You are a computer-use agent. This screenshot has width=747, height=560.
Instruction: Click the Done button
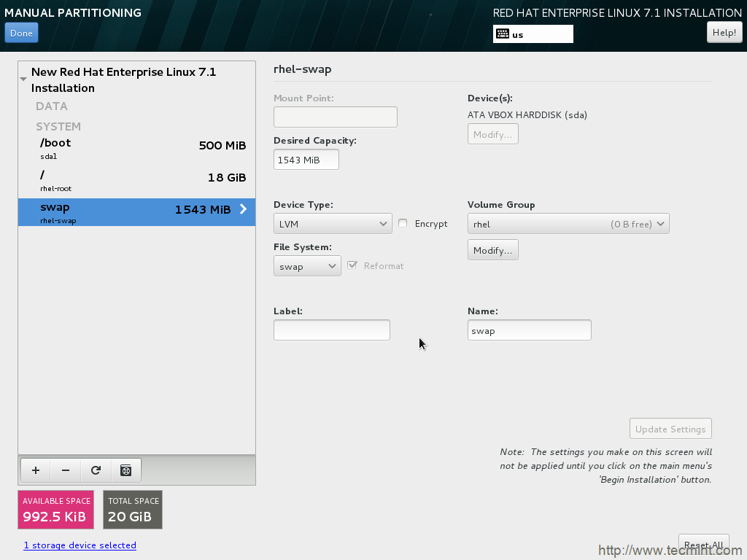[x=21, y=34]
